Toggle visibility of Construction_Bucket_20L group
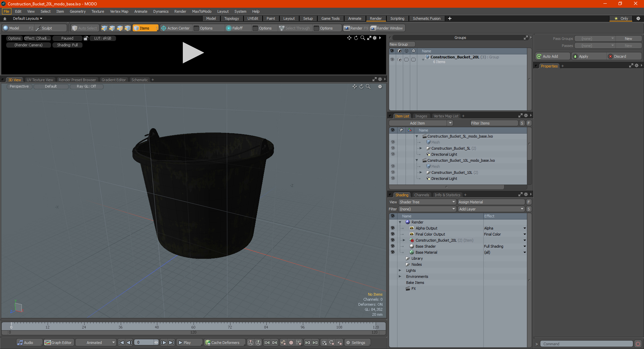The image size is (644, 349). [x=392, y=59]
